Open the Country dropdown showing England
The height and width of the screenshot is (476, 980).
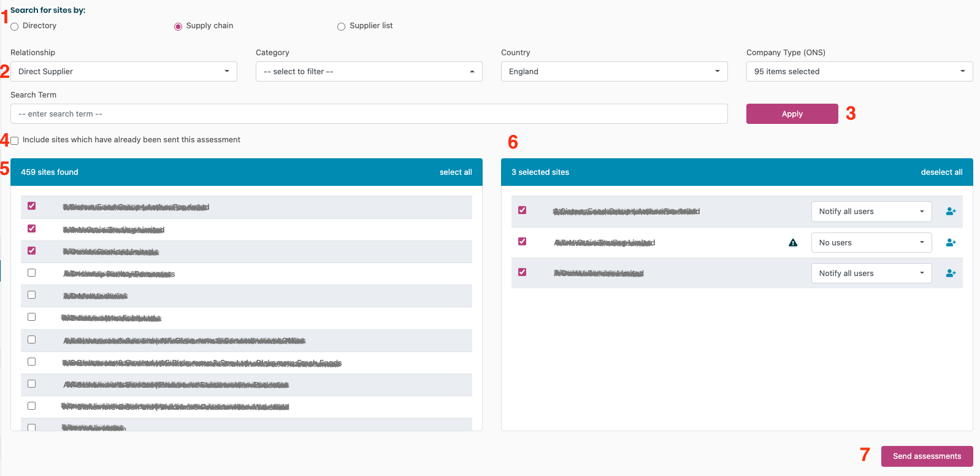click(614, 72)
